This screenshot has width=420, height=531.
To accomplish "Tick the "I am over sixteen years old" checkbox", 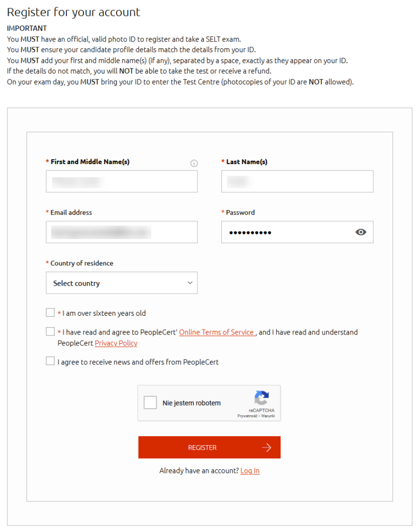I will [50, 313].
